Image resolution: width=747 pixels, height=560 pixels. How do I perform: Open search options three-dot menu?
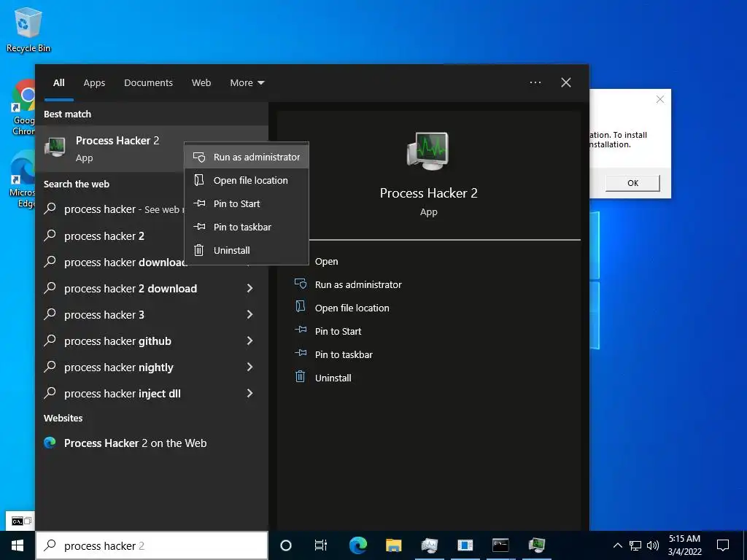coord(535,82)
